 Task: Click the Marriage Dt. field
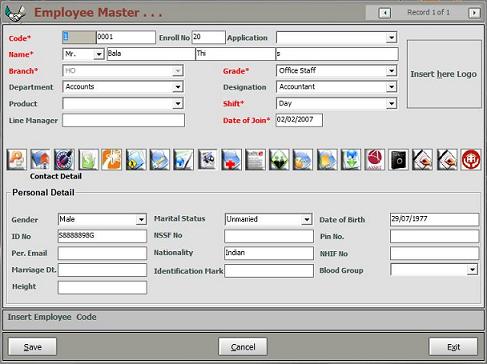102,270
